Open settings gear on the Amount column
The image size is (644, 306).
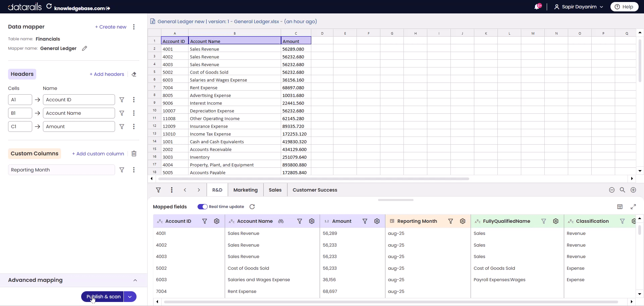click(x=377, y=221)
